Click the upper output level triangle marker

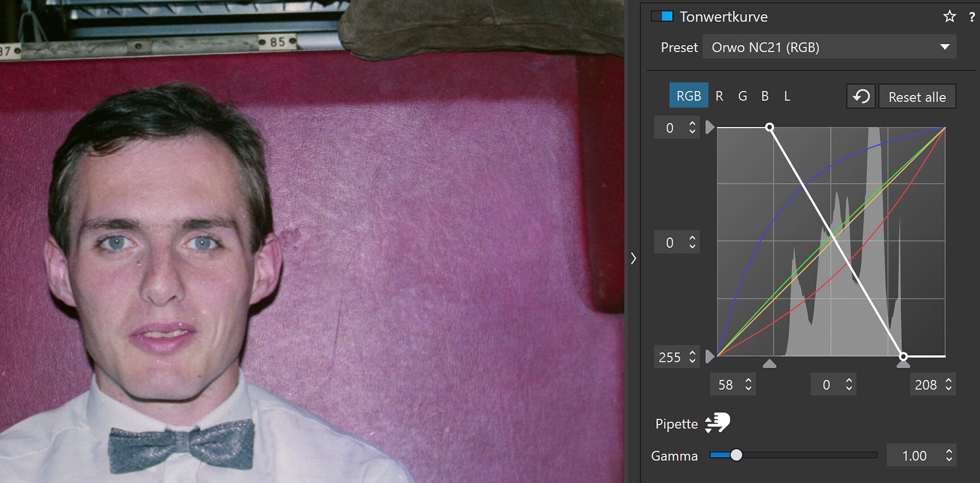point(710,127)
